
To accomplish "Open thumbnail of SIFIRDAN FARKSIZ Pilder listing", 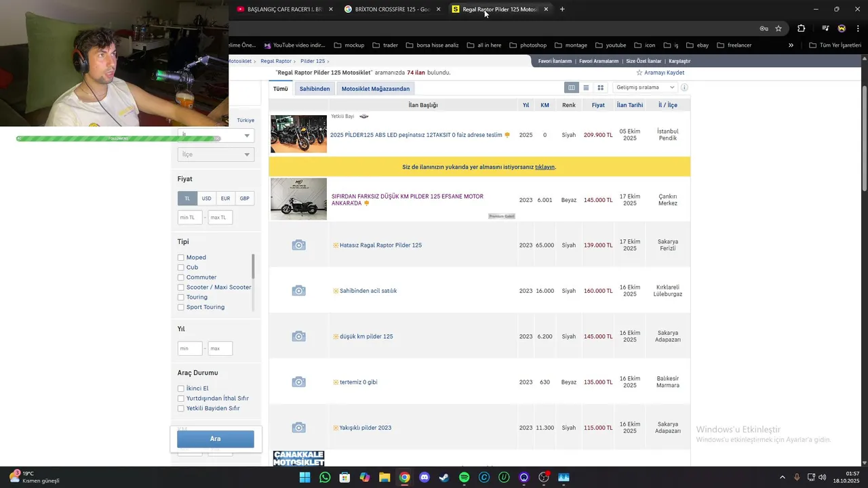I will click(x=298, y=199).
